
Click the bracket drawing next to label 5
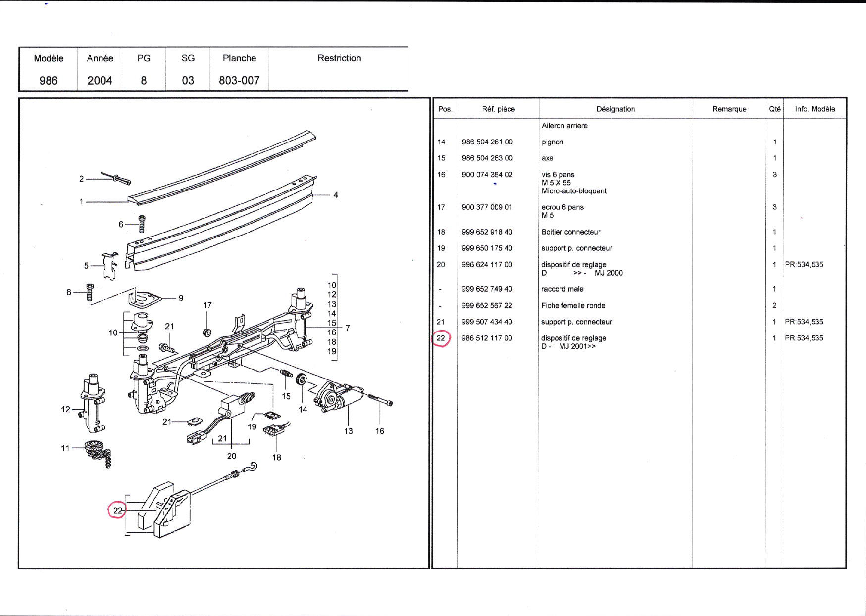[x=109, y=266]
